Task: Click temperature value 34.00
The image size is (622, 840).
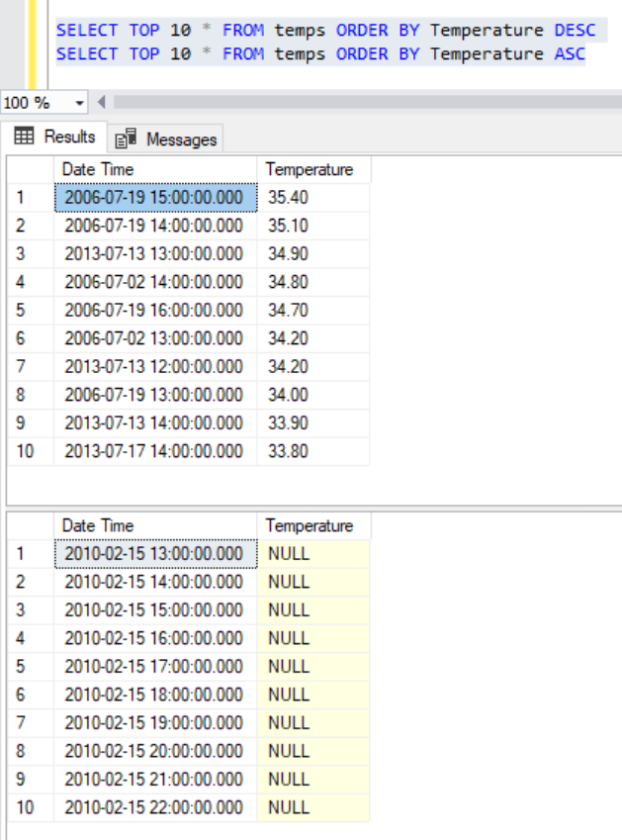Action: click(313, 395)
